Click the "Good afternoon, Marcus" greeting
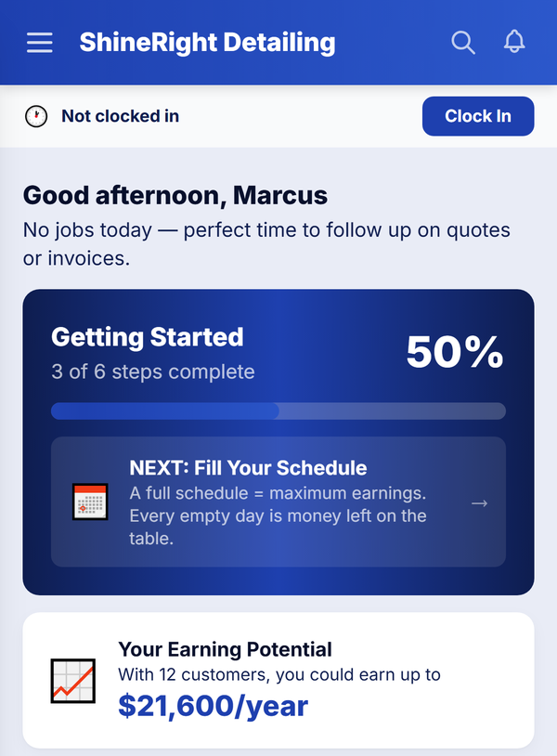Screen dimensions: 557x756 tap(175, 196)
